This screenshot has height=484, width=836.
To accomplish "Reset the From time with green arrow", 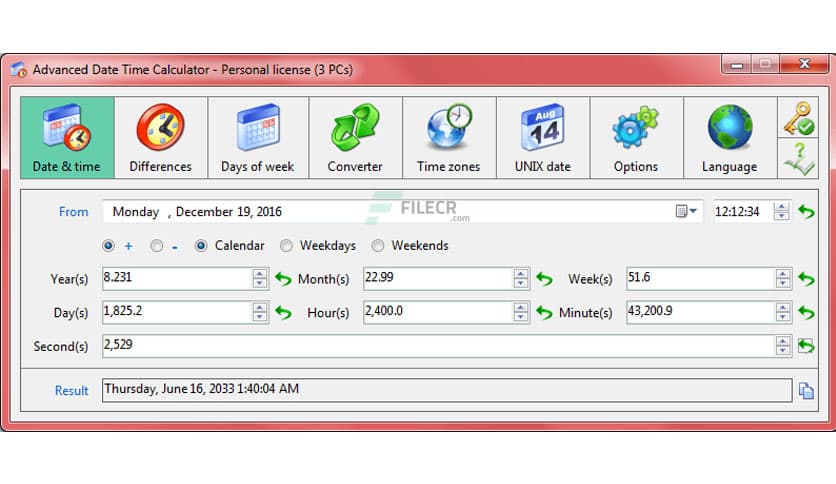I will click(806, 212).
